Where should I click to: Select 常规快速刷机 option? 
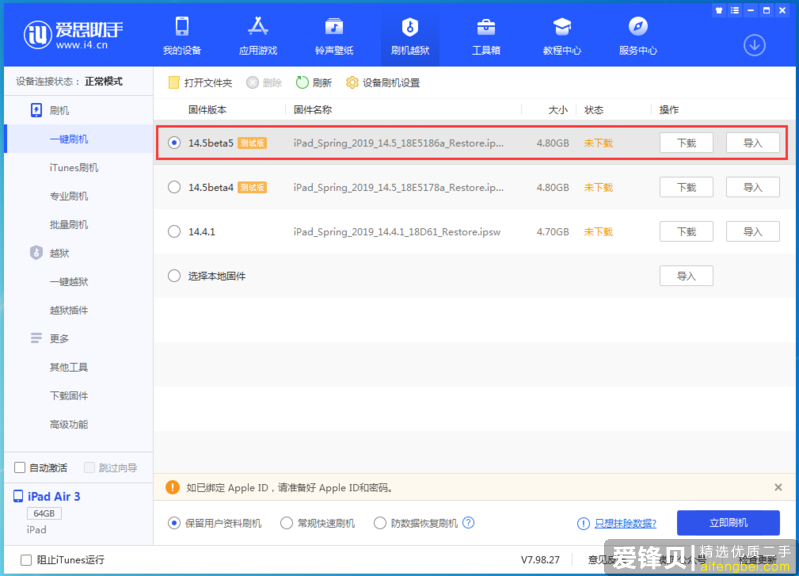(x=286, y=523)
